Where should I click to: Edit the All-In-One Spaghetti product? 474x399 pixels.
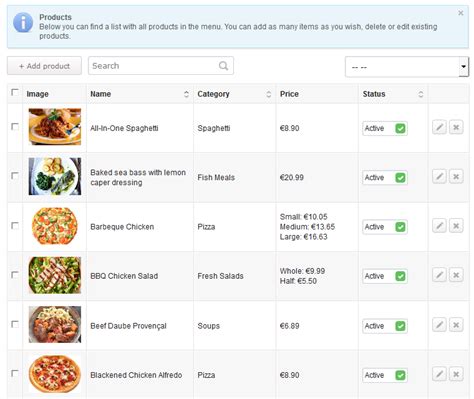439,127
